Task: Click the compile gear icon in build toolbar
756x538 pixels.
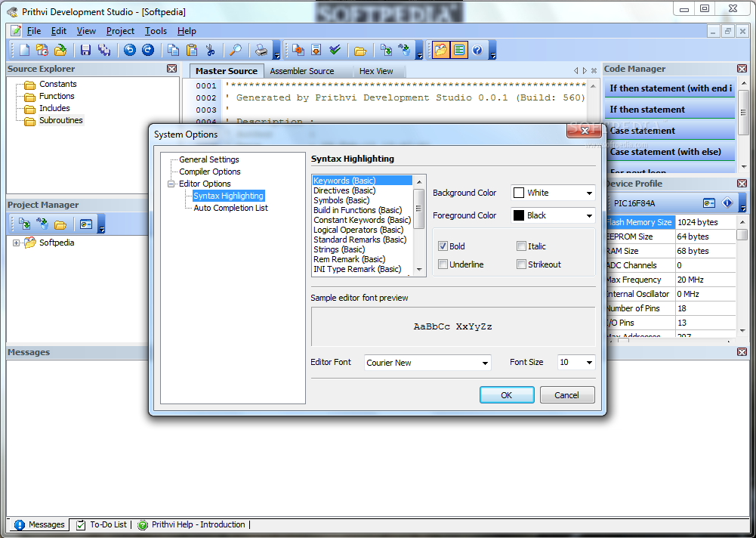Action: point(298,50)
